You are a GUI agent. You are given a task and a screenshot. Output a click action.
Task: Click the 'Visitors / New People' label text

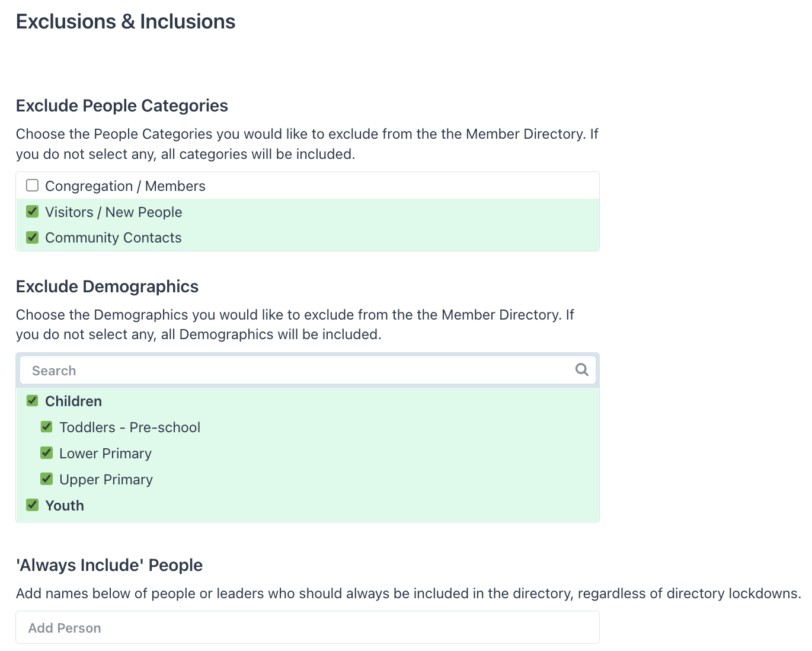(x=113, y=212)
